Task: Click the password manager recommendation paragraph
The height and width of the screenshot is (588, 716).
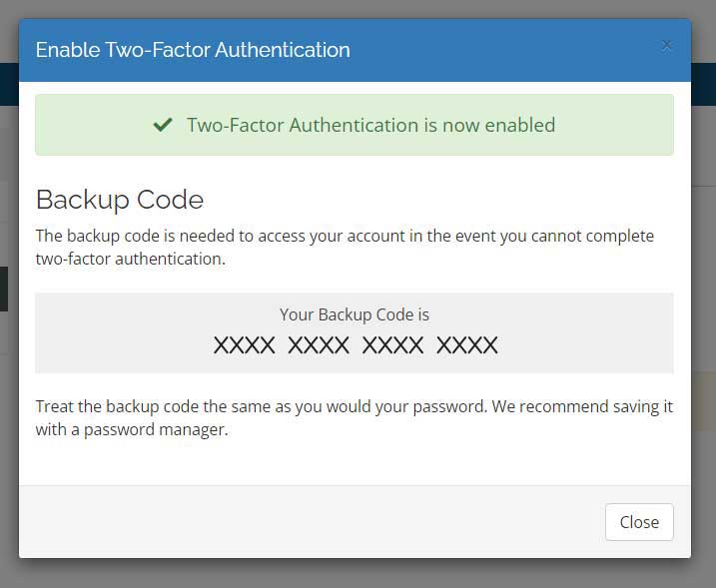Action: click(x=355, y=417)
